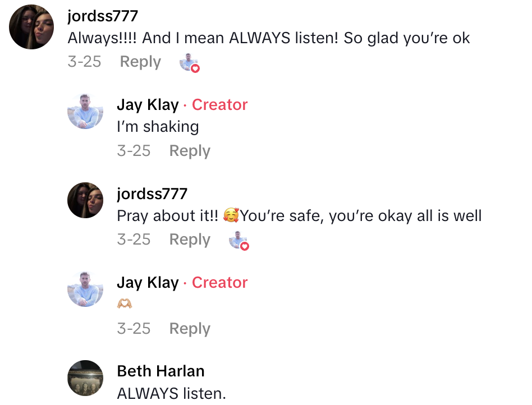Open the jordss777 username above "Pray about it!!"
The height and width of the screenshot is (405, 532).
point(152,194)
